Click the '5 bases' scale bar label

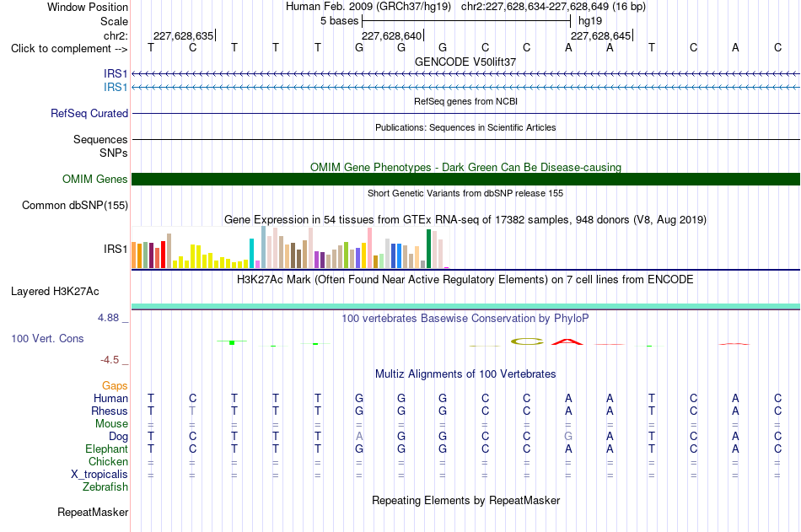click(x=339, y=21)
